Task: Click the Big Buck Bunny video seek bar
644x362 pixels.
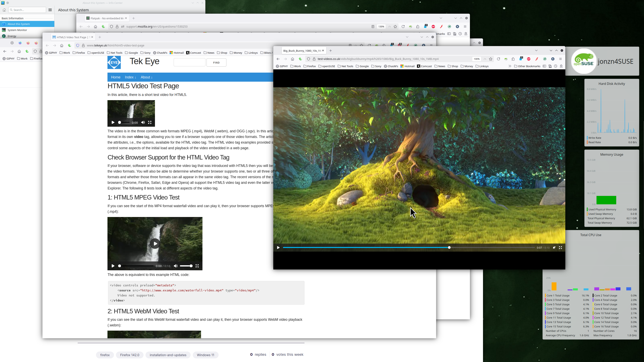Action: [x=375, y=248]
